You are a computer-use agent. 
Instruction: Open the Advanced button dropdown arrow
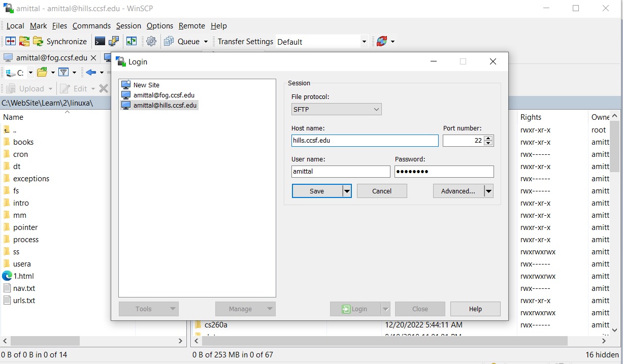[488, 191]
